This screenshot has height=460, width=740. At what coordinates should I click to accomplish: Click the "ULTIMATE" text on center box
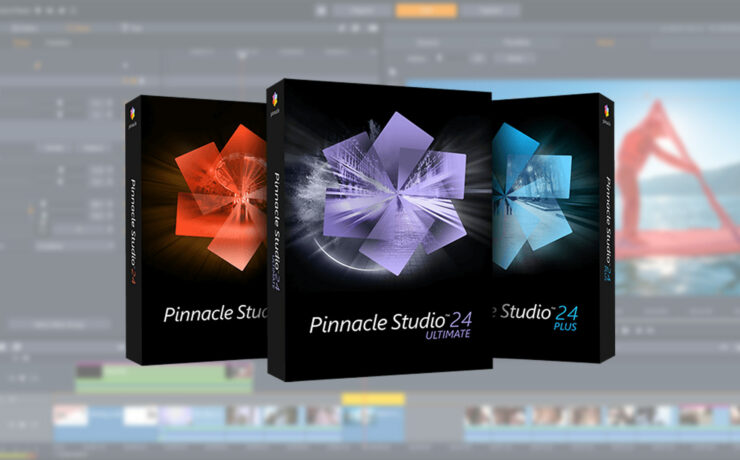click(448, 334)
